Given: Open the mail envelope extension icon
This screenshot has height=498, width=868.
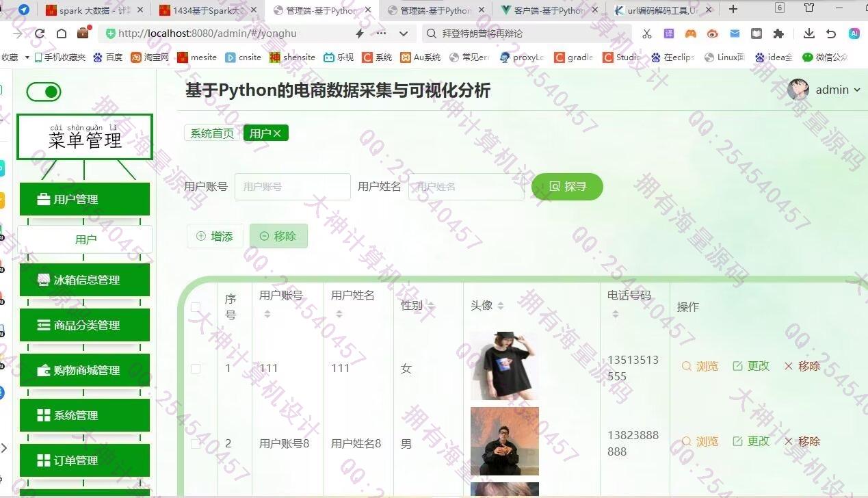Looking at the screenshot, I should pos(735,34).
